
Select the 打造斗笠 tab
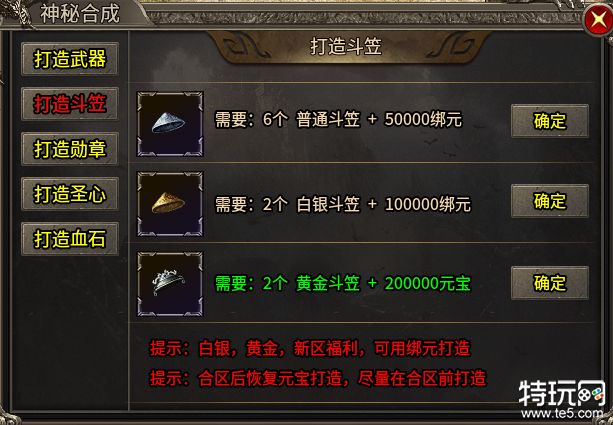(x=70, y=104)
